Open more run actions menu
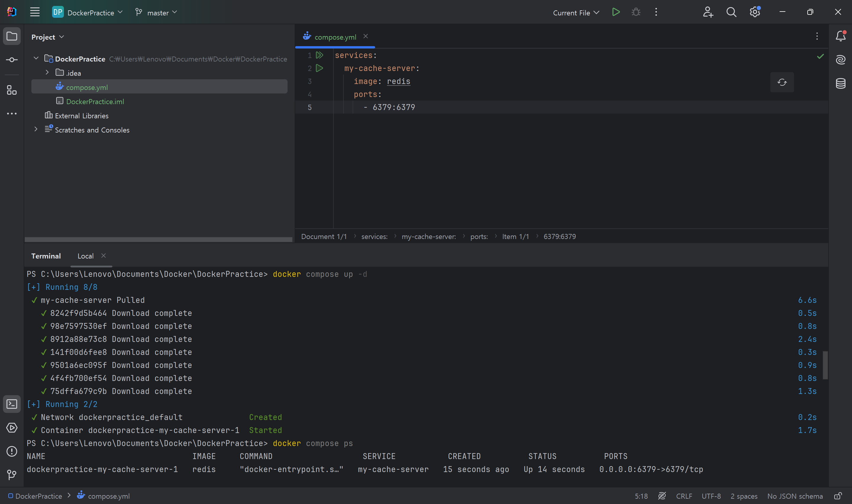 (656, 12)
